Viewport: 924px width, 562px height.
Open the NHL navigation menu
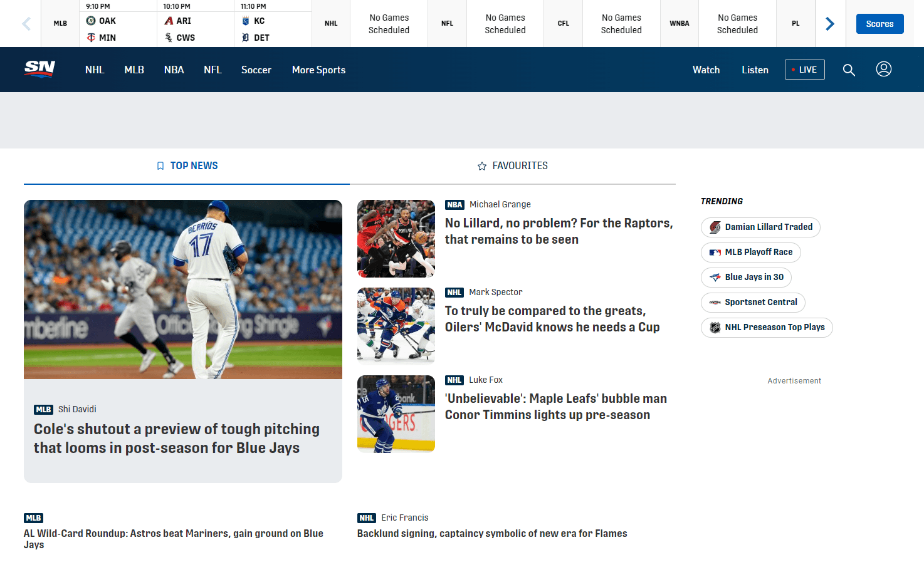(95, 70)
